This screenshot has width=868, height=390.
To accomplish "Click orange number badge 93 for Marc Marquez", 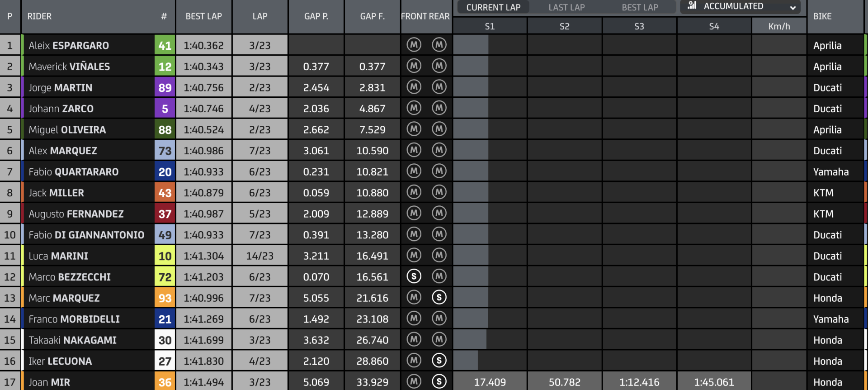I will 165,298.
